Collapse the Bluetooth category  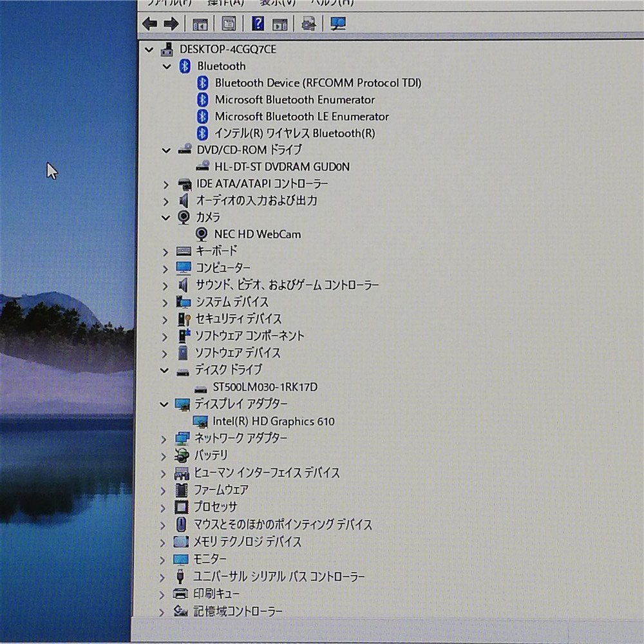[x=167, y=66]
